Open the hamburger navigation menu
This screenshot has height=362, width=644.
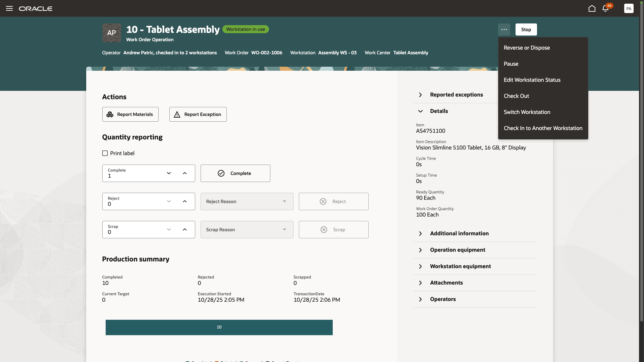pyautogui.click(x=9, y=8)
